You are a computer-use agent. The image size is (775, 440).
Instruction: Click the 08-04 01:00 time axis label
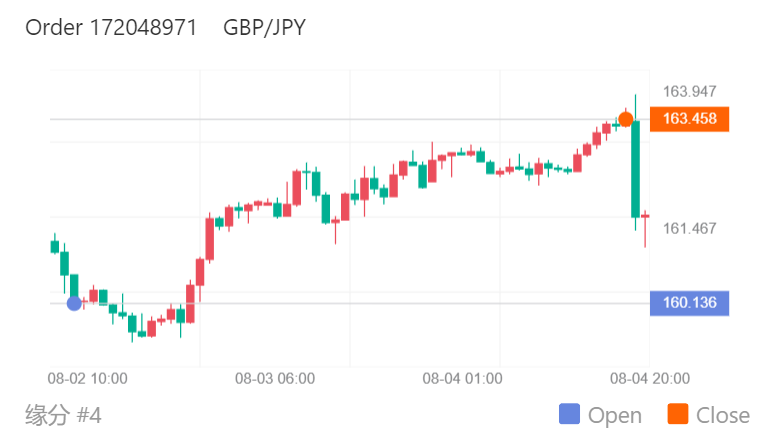coord(462,379)
